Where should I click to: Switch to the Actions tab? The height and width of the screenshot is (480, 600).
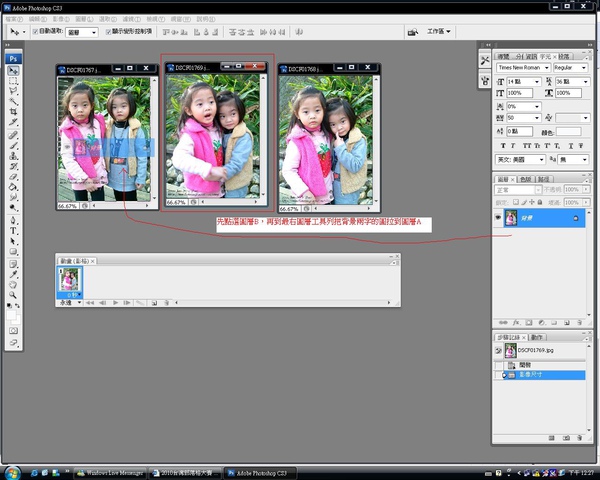(537, 337)
